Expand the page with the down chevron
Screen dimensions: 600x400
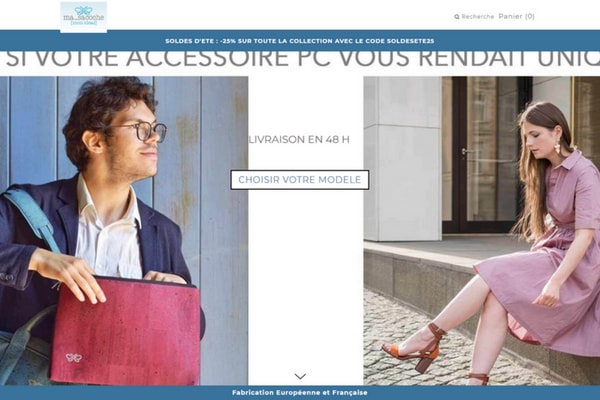tap(300, 376)
